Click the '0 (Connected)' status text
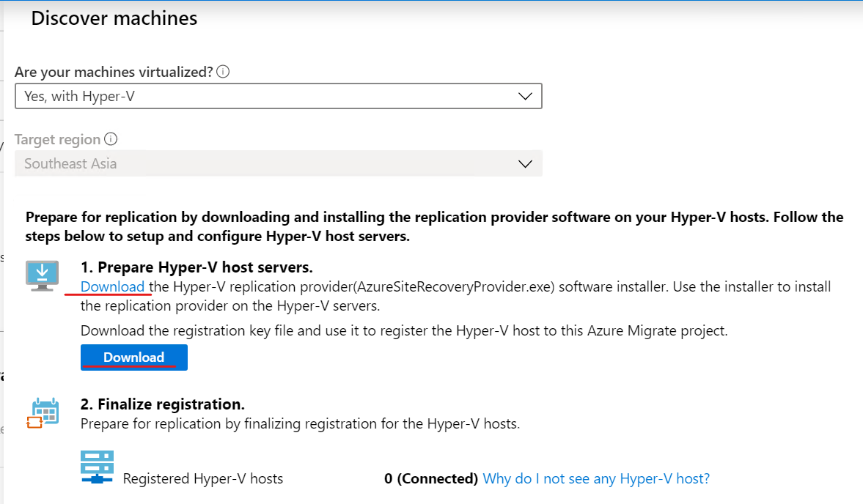The image size is (863, 504). pos(431,478)
